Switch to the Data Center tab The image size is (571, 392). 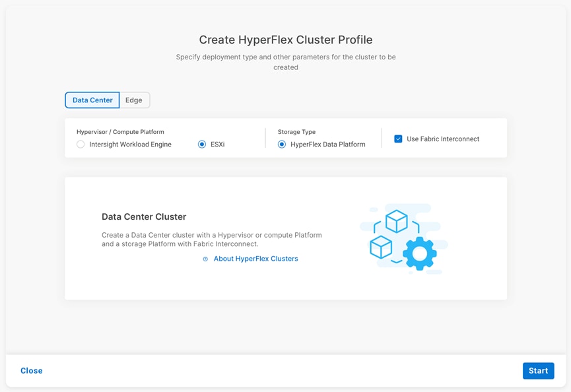pyautogui.click(x=92, y=100)
